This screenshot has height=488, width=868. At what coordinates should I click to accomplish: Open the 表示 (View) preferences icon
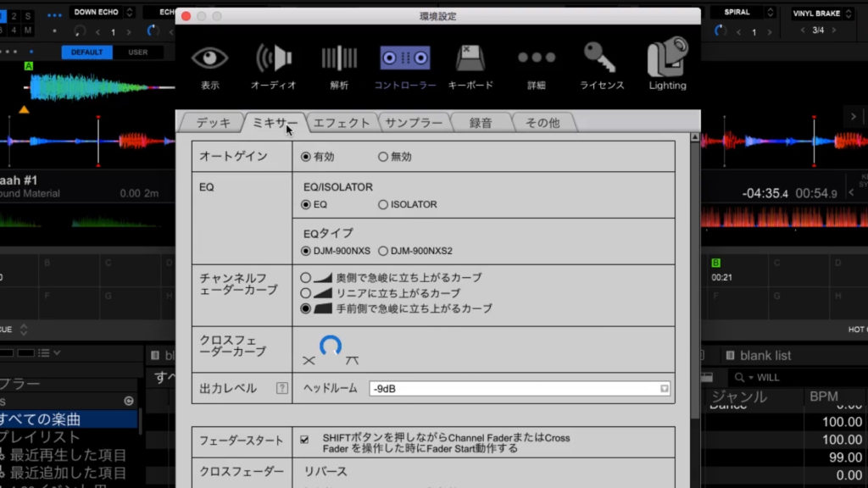click(x=209, y=64)
